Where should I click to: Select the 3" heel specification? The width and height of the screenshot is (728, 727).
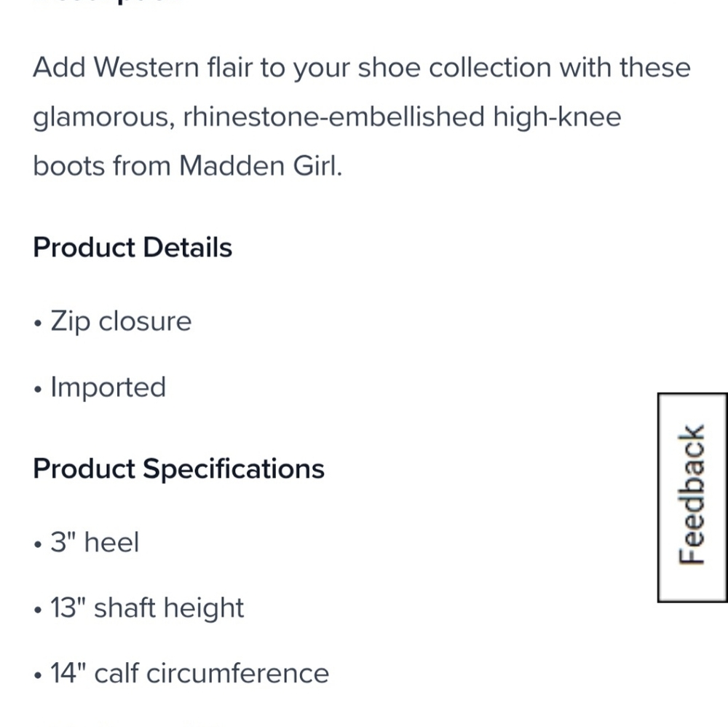click(x=95, y=541)
